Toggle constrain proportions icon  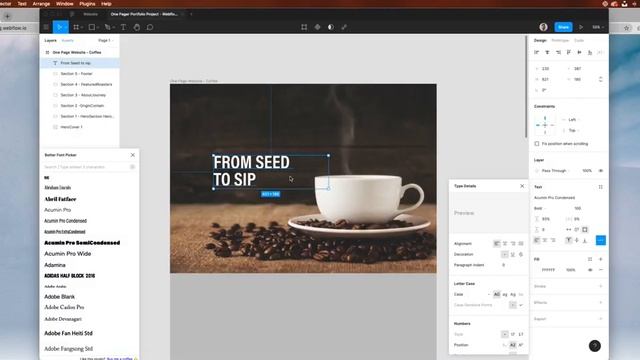600,79
